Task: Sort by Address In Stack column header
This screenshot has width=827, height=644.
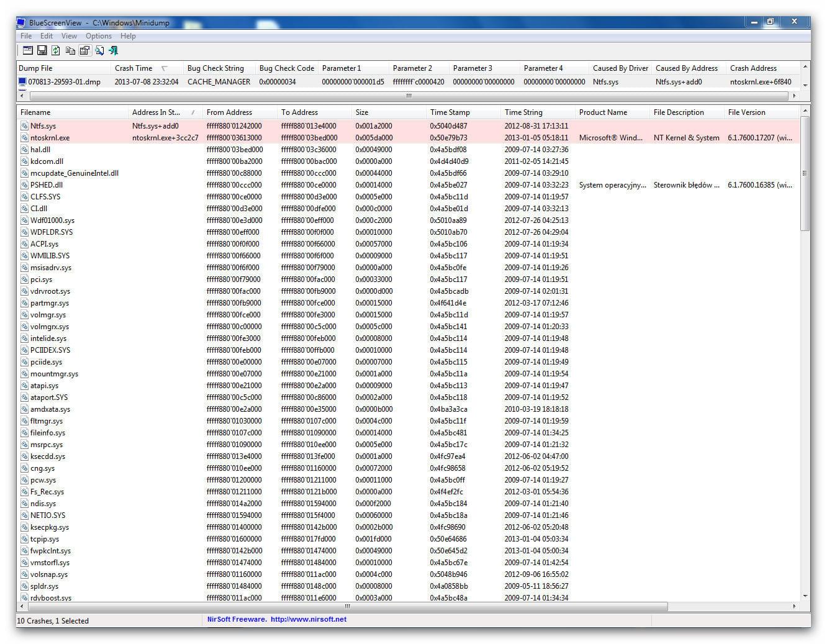Action: (166, 112)
